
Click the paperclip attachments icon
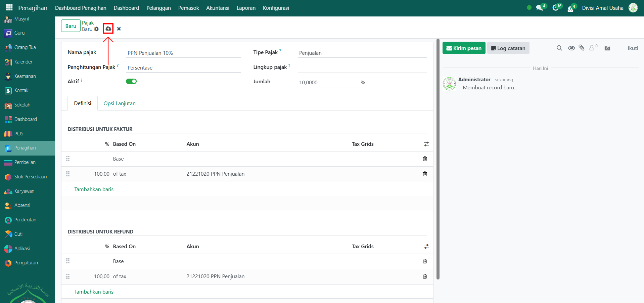coord(582,48)
